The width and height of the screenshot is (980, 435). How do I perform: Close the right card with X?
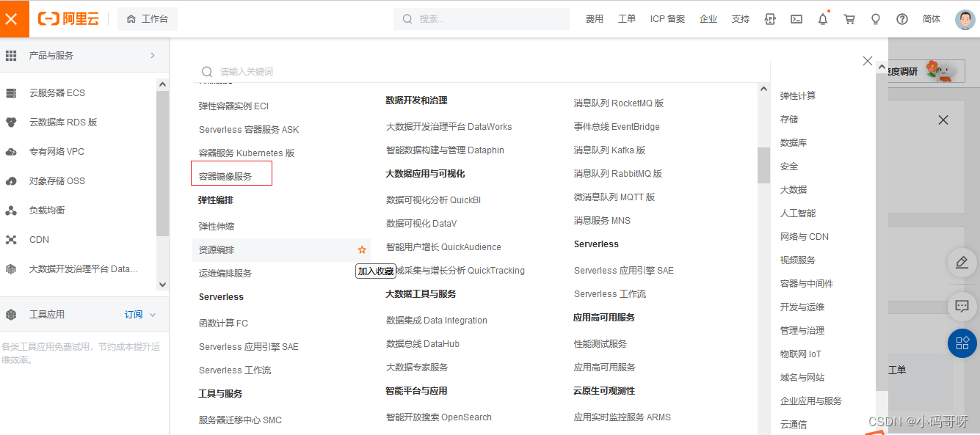(x=943, y=120)
